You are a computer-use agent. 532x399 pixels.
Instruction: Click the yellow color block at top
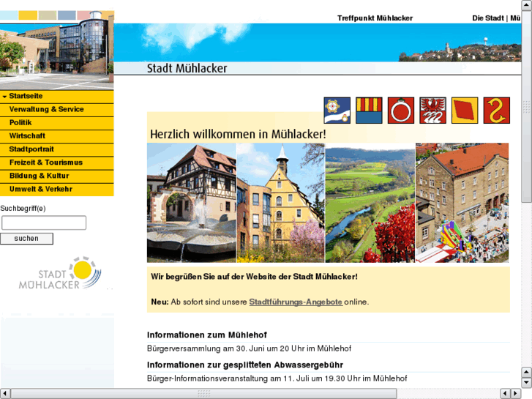pos(28,15)
